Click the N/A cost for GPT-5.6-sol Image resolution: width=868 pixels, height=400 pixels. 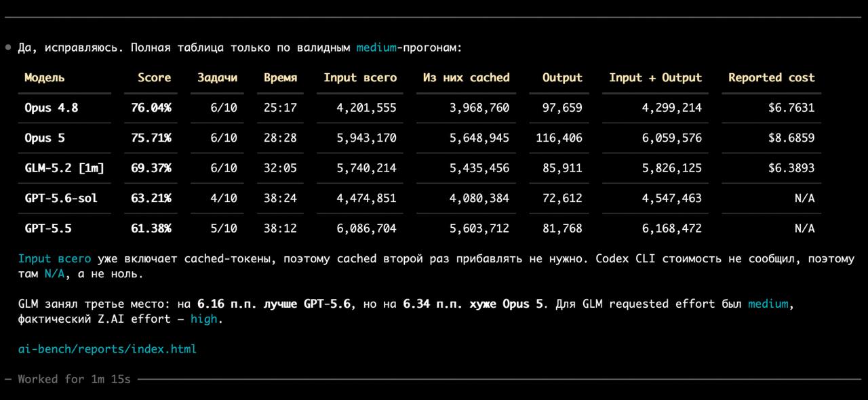(x=805, y=198)
